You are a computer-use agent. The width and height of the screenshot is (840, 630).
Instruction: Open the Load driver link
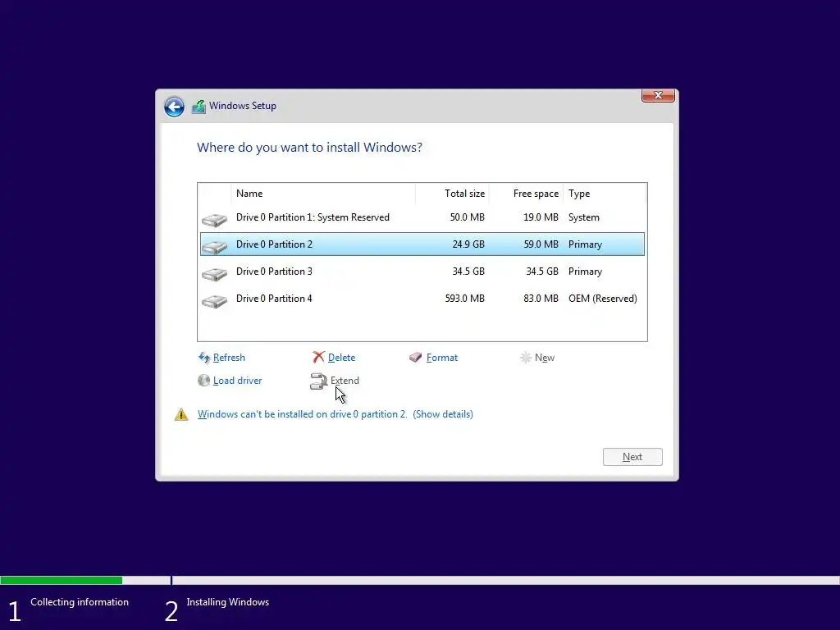(237, 381)
